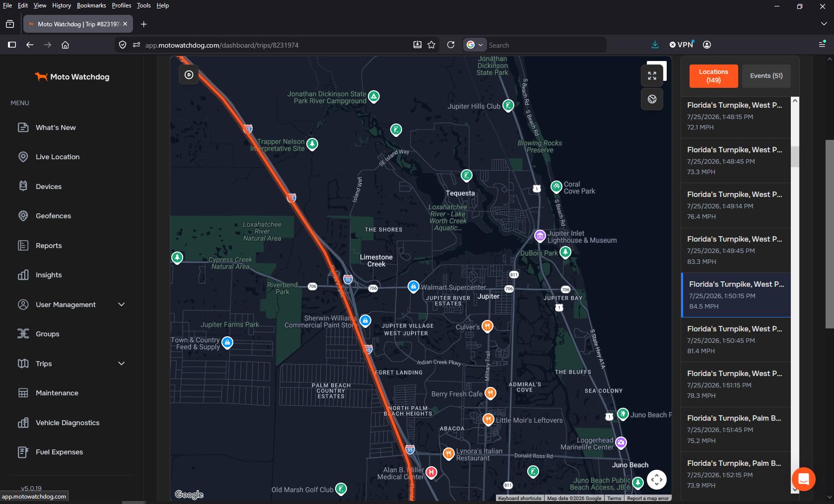Open the browser View menu
The image size is (834, 504).
pyautogui.click(x=40, y=5)
